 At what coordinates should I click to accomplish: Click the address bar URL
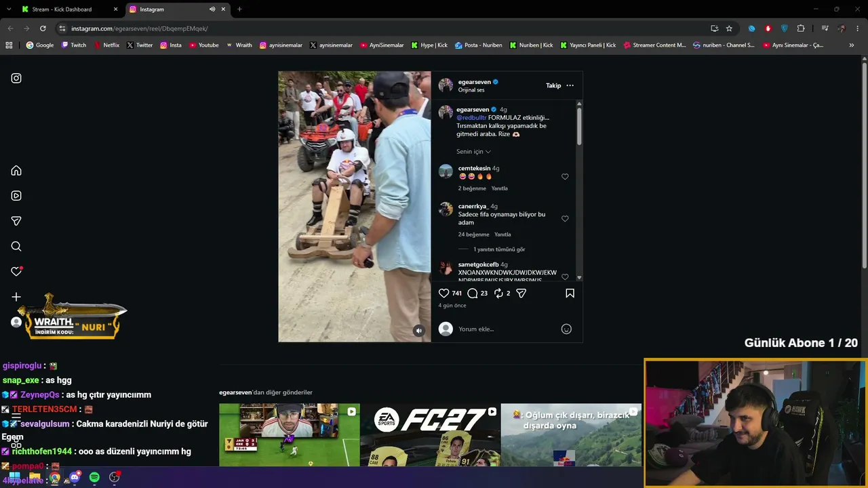pyautogui.click(x=139, y=28)
